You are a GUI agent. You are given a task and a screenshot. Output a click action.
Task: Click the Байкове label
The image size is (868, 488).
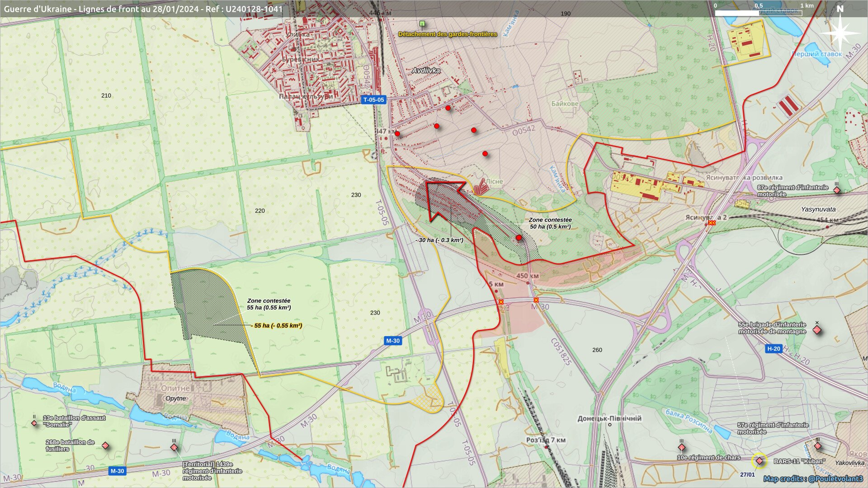(565, 103)
